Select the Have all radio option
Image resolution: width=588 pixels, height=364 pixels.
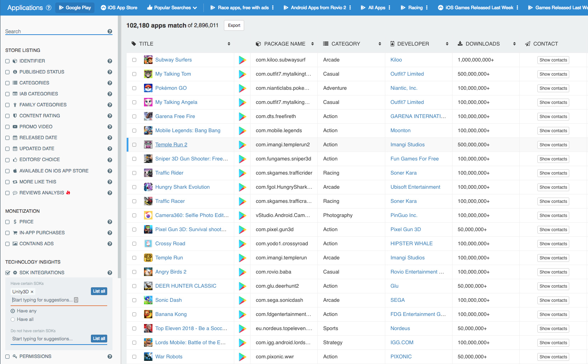13,319
